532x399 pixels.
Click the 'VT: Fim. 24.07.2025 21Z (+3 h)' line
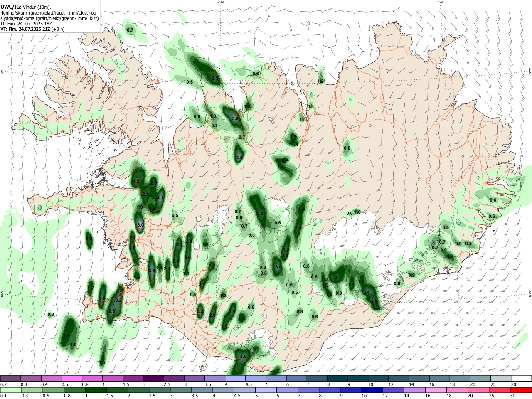[x=32, y=29]
